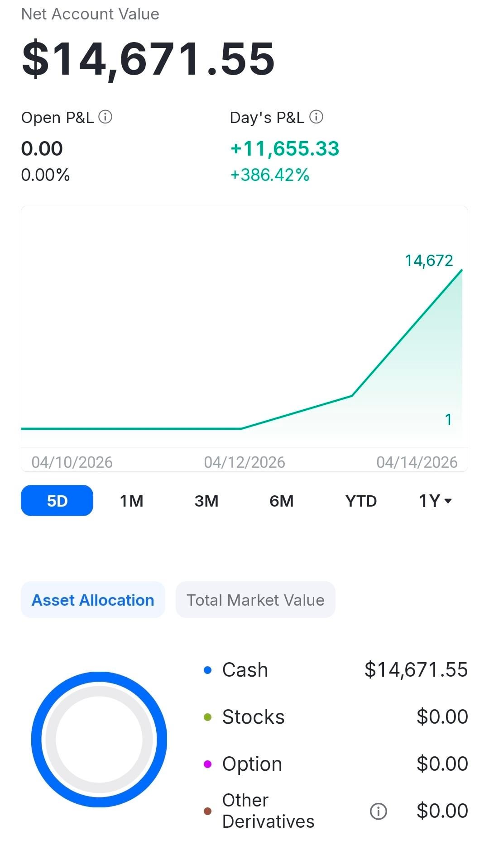Switch to Total Market Value view
The image size is (489, 868).
pos(255,600)
